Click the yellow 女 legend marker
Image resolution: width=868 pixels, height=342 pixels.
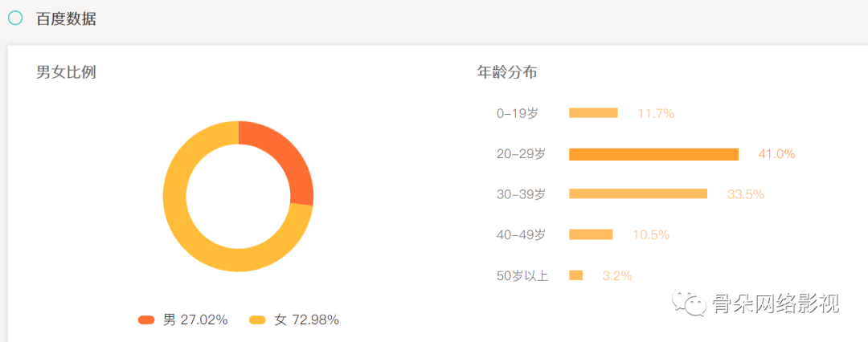click(x=257, y=320)
